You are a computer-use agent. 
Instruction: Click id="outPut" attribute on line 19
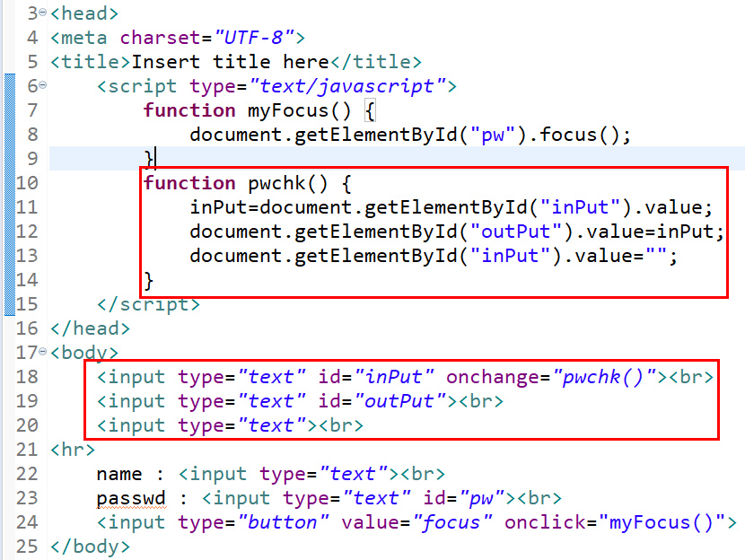click(382, 401)
